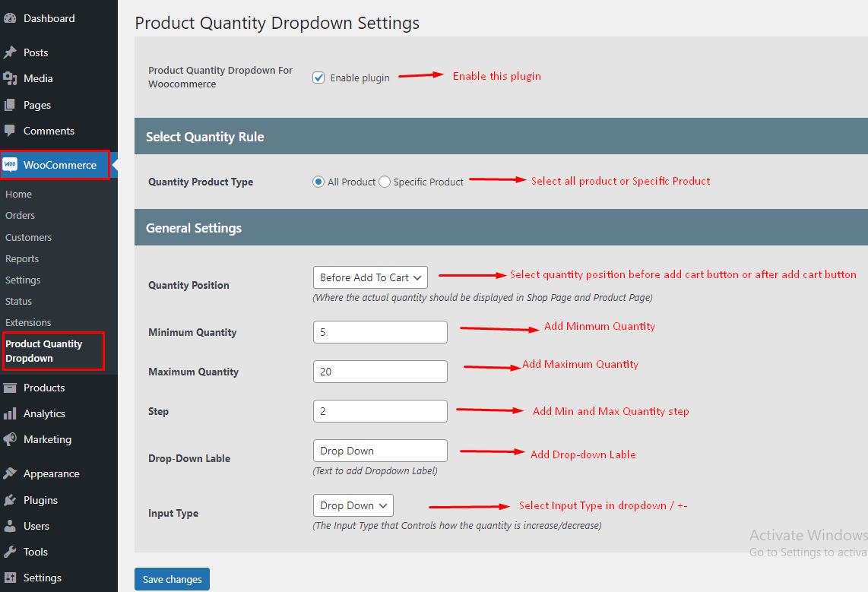
Task: Click the Product Quantity Dropdown Settings title
Action: [x=277, y=24]
